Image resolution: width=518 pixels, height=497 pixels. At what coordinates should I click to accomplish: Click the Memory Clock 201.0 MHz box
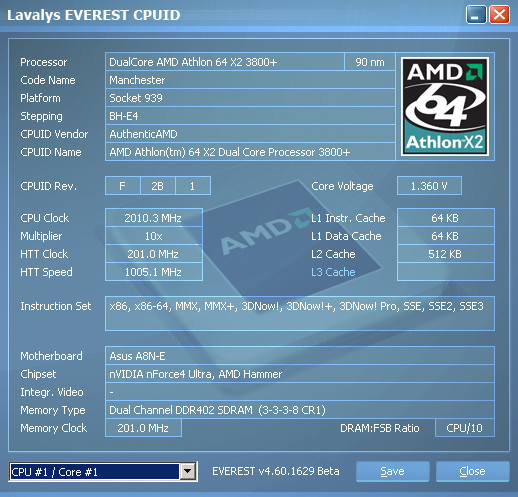click(143, 428)
